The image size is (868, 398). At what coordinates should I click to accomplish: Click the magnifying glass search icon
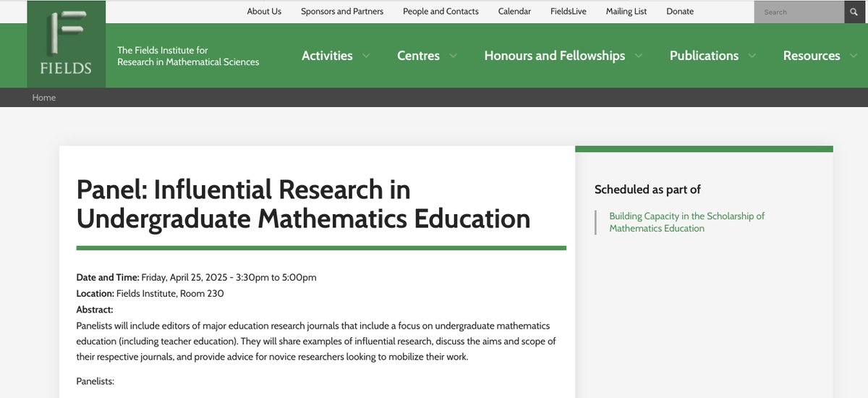click(x=854, y=12)
